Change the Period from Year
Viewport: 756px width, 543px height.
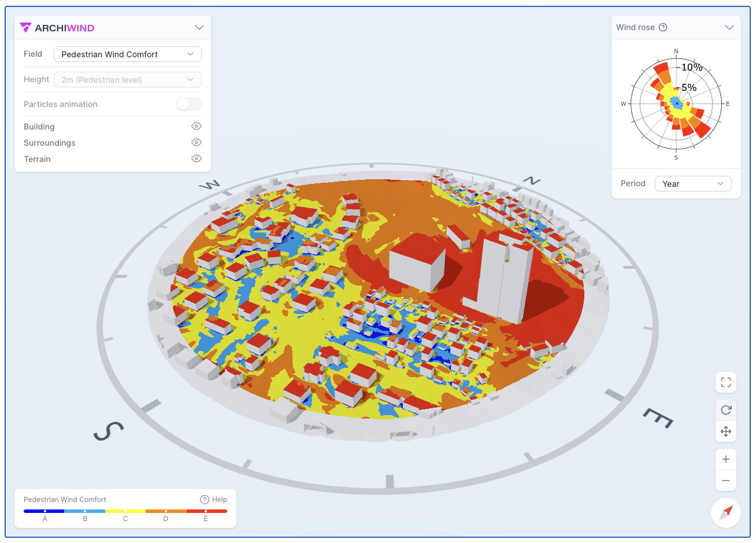click(692, 183)
